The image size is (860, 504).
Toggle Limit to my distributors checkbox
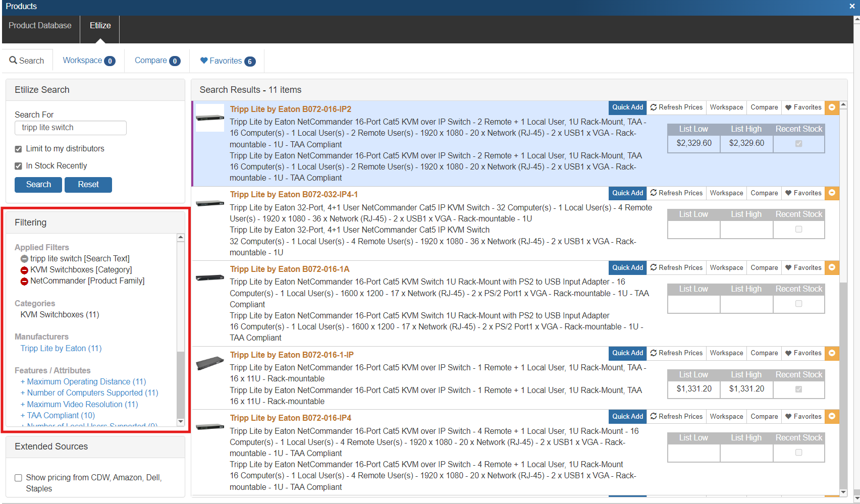pos(19,149)
